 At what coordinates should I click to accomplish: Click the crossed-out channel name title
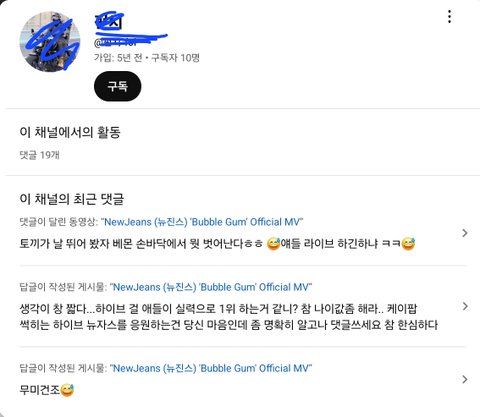pos(109,22)
